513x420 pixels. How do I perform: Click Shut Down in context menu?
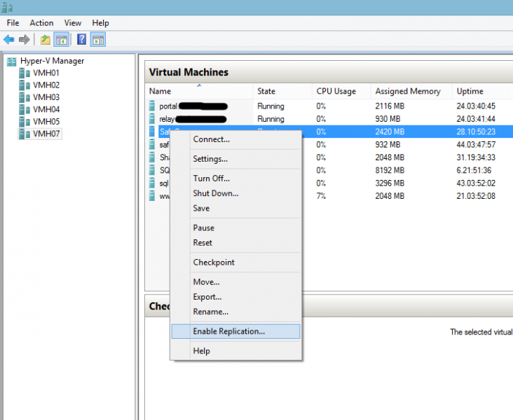(x=216, y=193)
